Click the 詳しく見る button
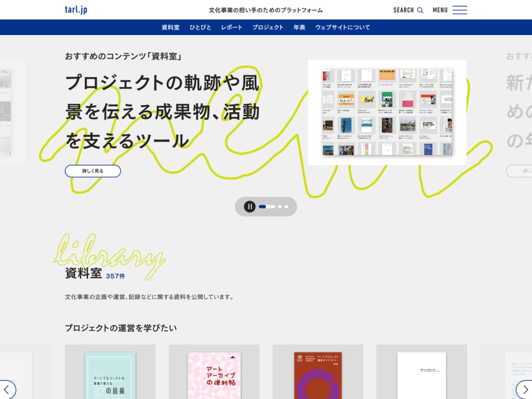The image size is (532, 399). (93, 171)
